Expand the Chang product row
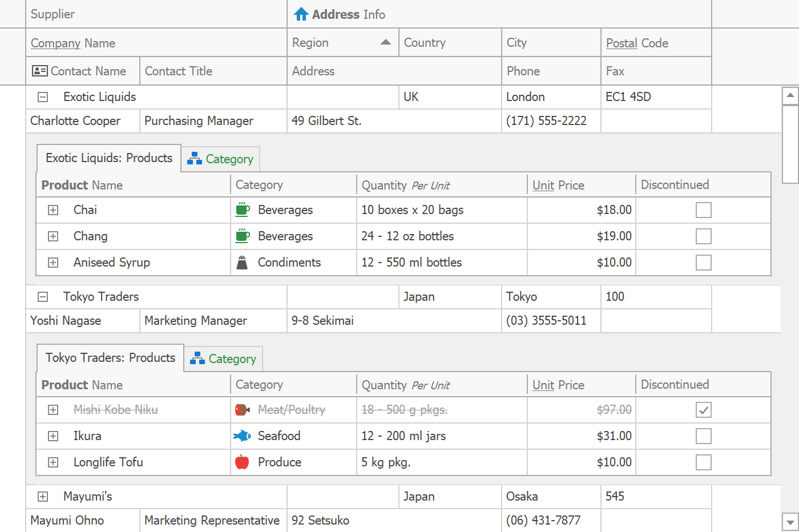This screenshot has width=799, height=532. [x=53, y=236]
